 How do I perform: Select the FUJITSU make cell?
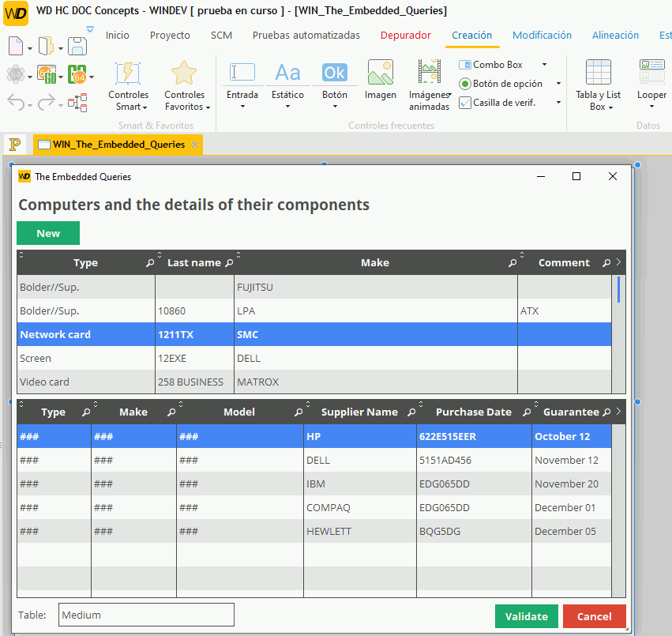pyautogui.click(x=376, y=287)
